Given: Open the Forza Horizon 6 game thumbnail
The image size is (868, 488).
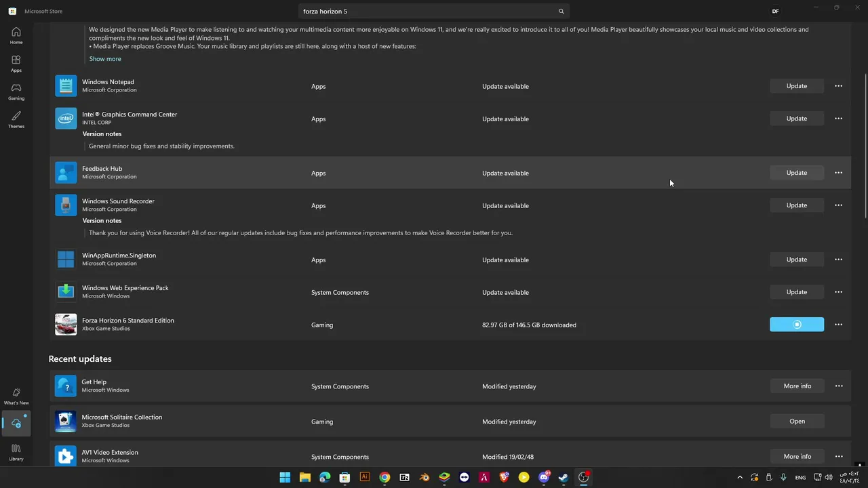Looking at the screenshot, I should 66,325.
